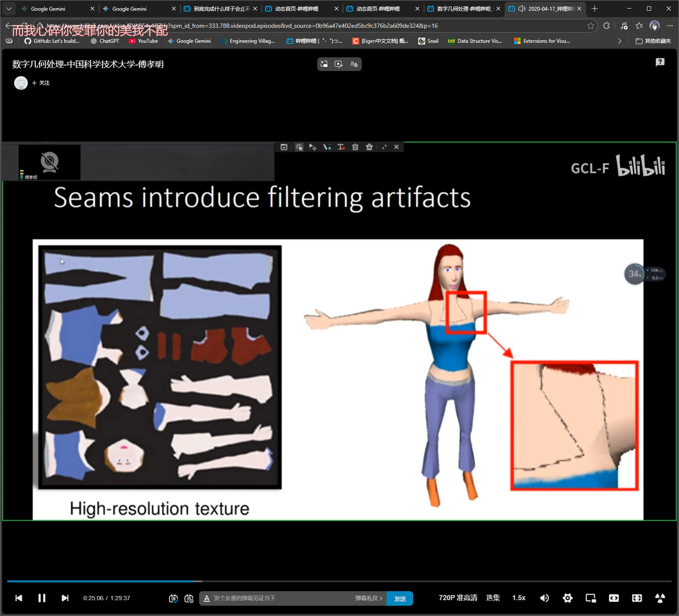Click the clear-all annotations icon
The width and height of the screenshot is (679, 616).
pos(369,147)
